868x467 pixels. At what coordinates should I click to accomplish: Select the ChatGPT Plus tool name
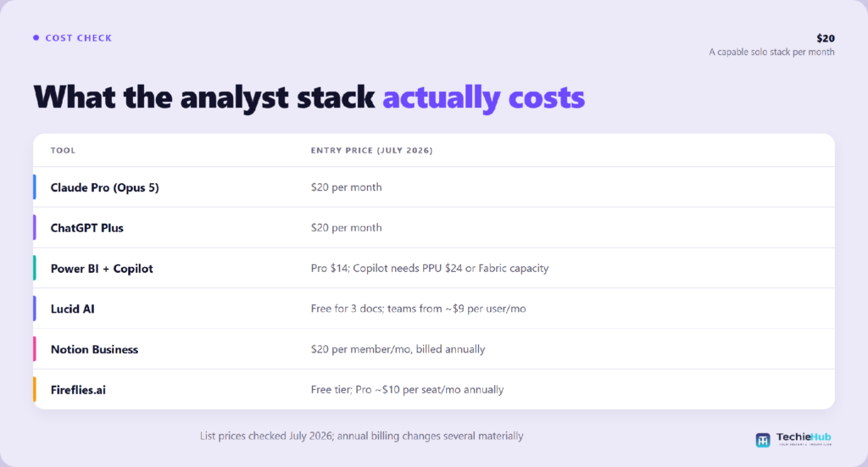coord(87,228)
